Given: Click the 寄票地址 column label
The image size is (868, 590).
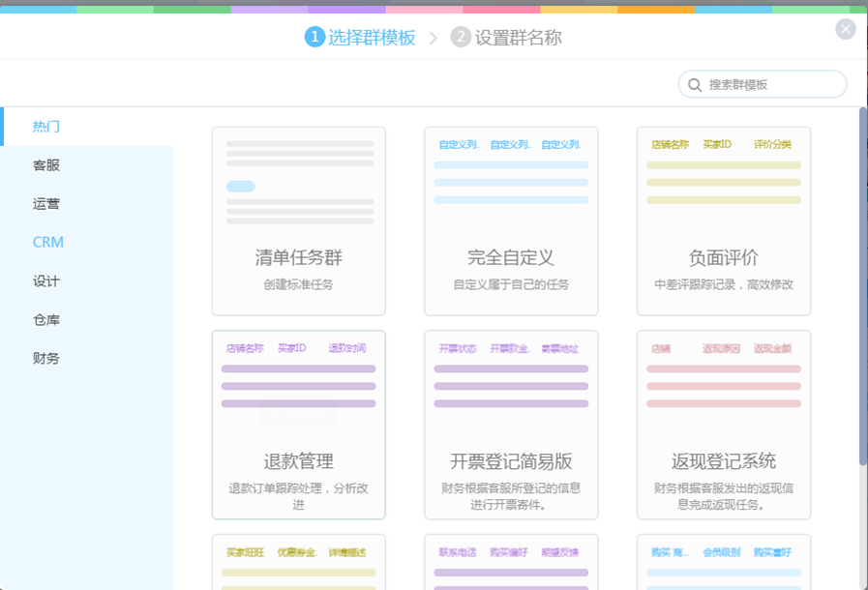Looking at the screenshot, I should [559, 349].
